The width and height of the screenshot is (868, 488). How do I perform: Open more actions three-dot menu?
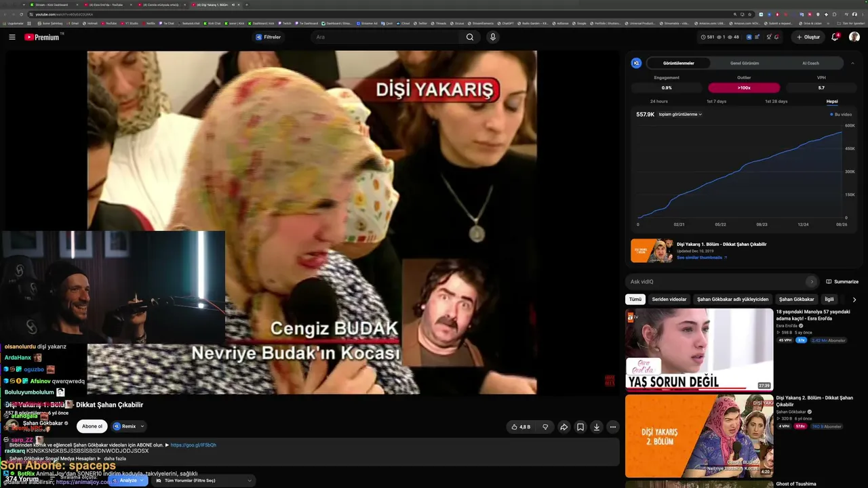613,427
